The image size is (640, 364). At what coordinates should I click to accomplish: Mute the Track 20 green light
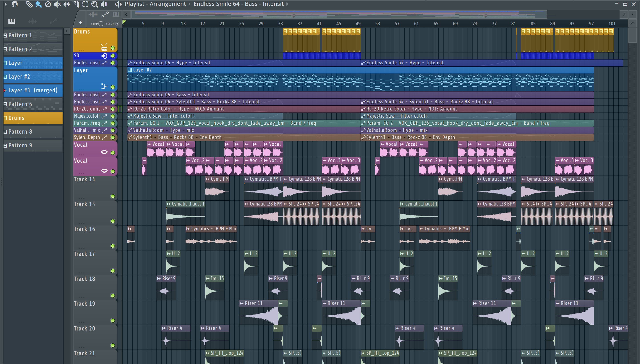point(113,345)
